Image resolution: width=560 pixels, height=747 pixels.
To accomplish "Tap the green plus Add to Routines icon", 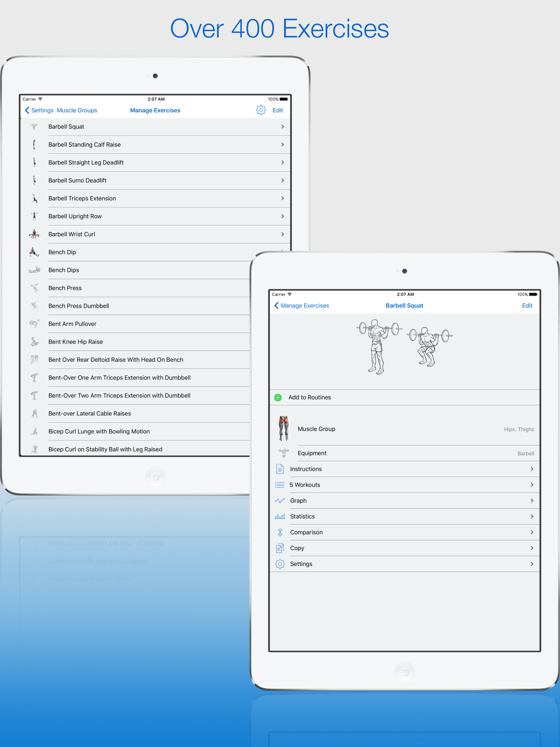I will (278, 398).
